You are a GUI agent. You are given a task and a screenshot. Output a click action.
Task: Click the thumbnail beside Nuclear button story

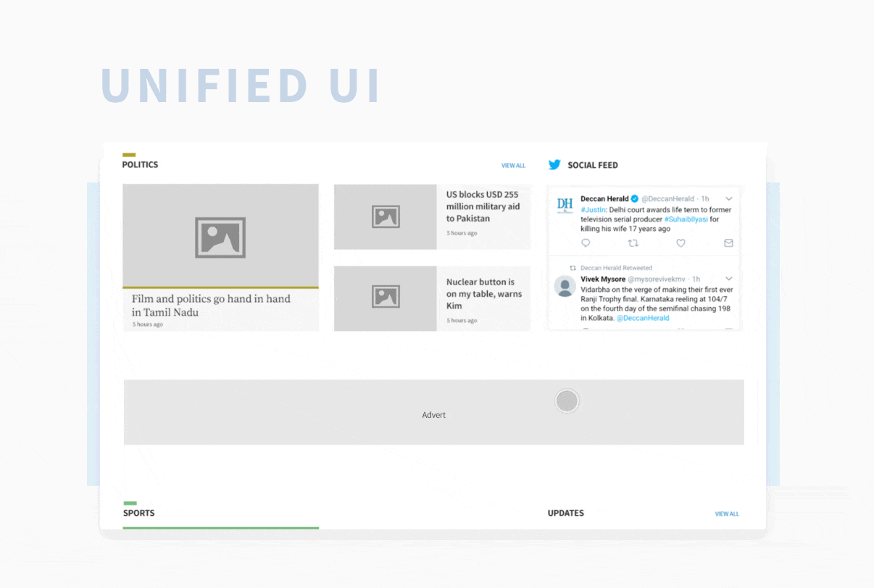click(385, 298)
